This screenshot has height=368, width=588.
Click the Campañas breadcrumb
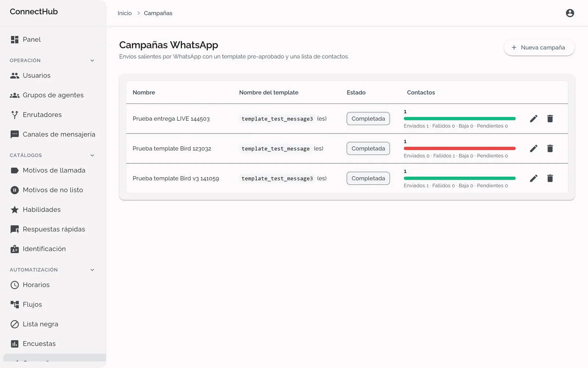tap(158, 13)
